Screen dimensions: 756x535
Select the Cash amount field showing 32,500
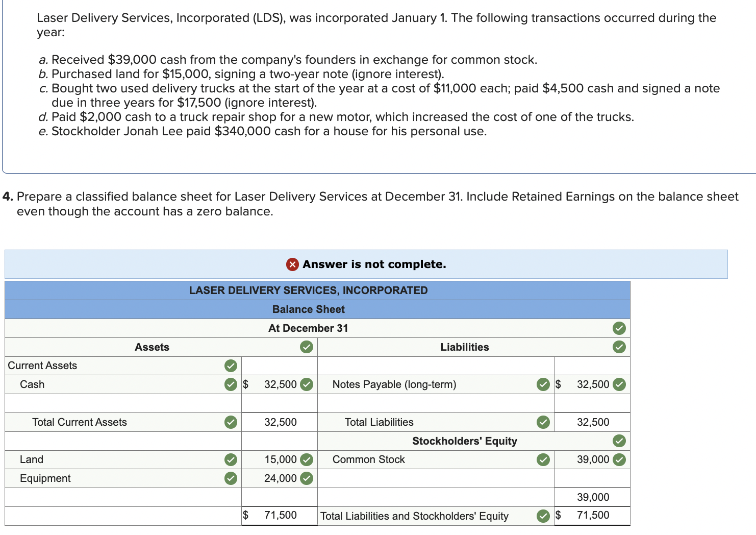(280, 384)
